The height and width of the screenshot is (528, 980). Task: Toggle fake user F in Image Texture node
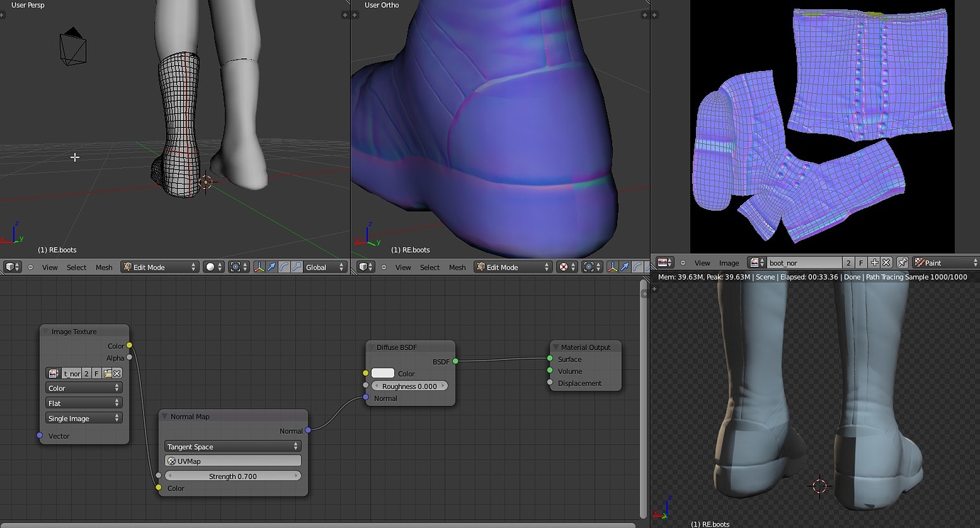pos(97,373)
